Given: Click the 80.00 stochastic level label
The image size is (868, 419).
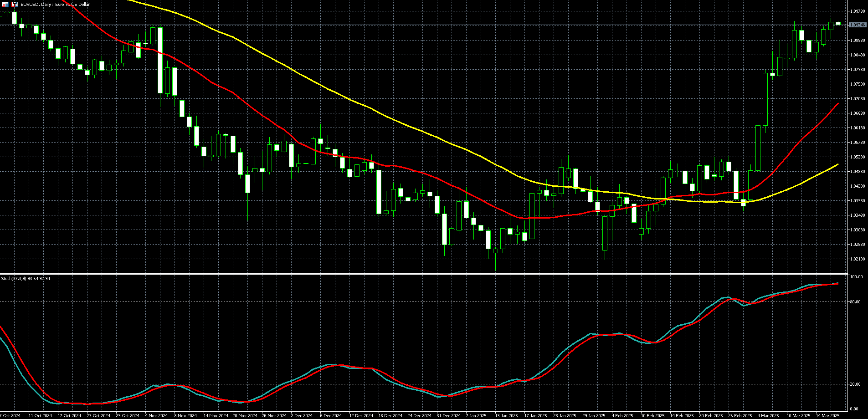Looking at the screenshot, I should point(855,302).
